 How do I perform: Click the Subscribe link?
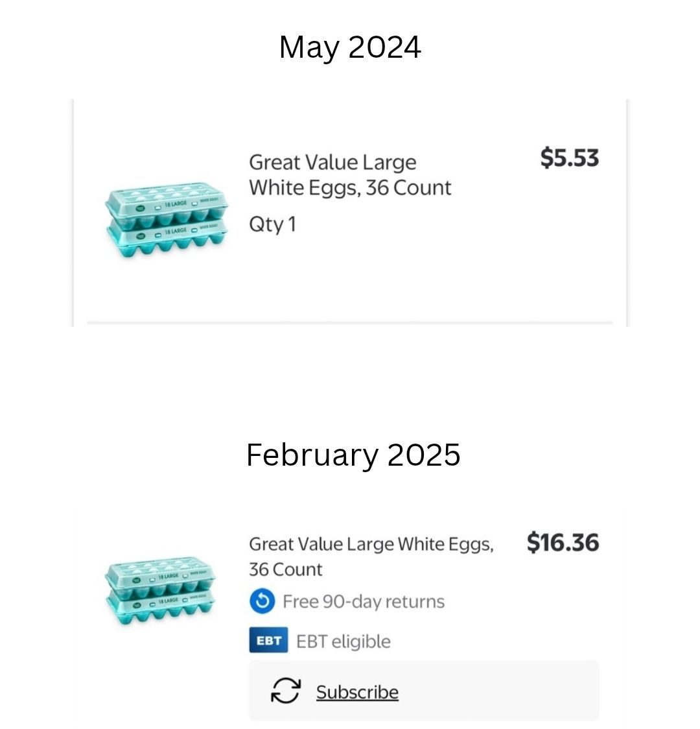(357, 692)
